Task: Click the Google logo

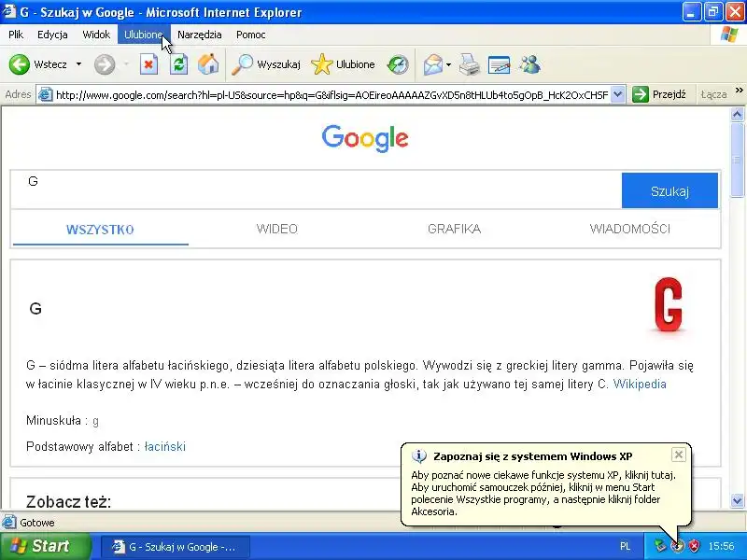Action: tap(365, 138)
